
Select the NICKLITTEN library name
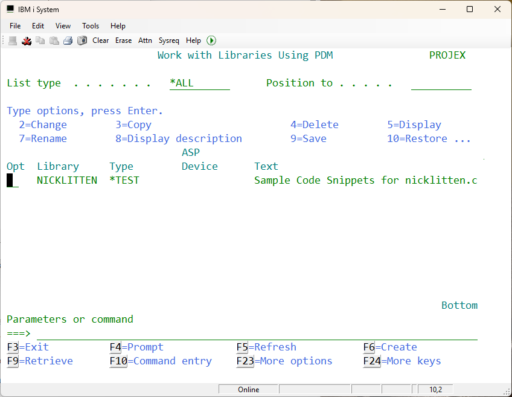coord(67,181)
